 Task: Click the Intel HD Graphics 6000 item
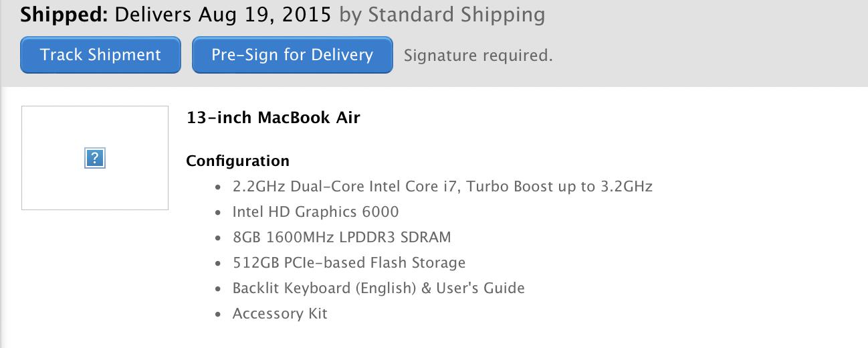pos(316,212)
